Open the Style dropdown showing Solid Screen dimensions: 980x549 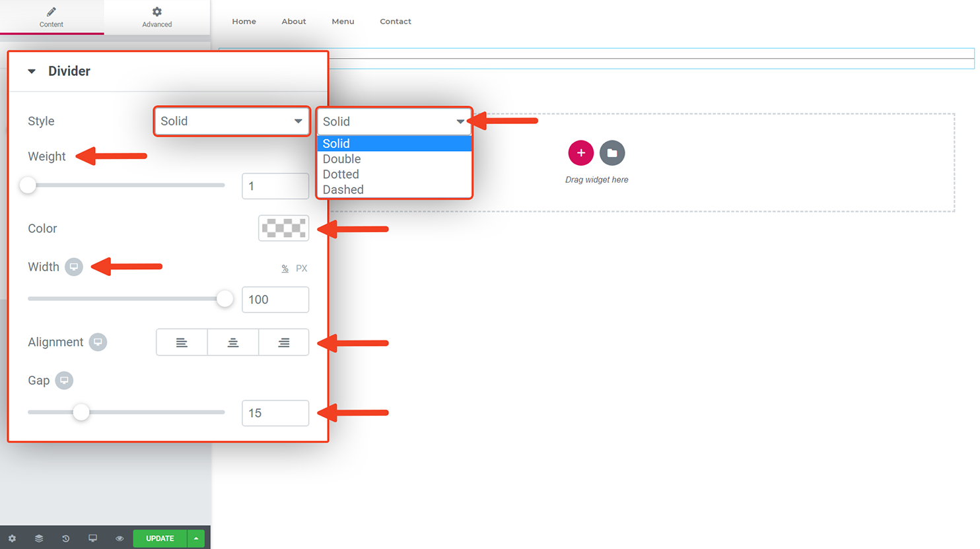coord(232,121)
